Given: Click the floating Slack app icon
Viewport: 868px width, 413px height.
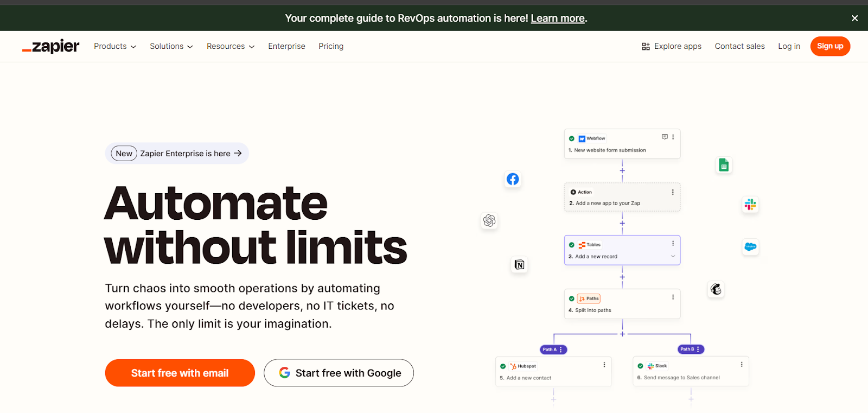Looking at the screenshot, I should tap(750, 205).
